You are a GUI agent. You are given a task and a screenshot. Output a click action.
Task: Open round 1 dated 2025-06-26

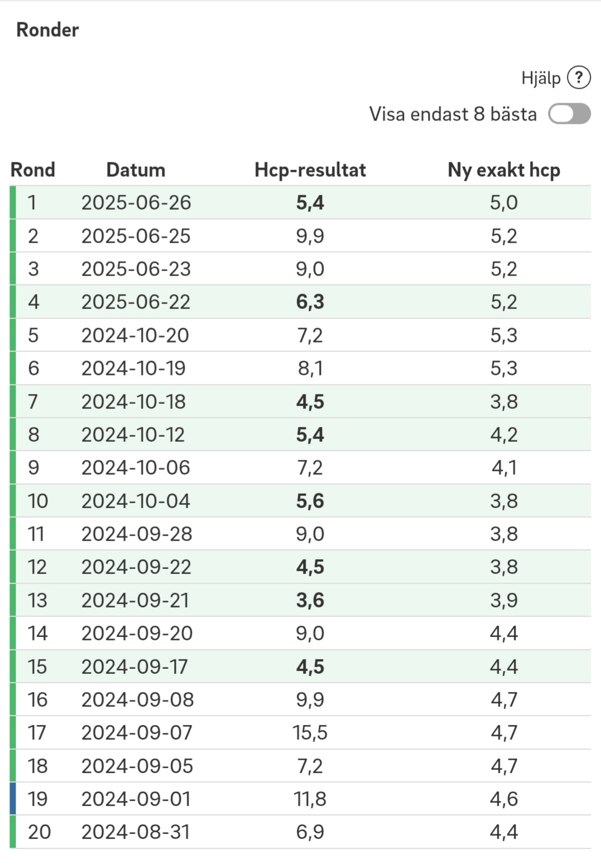pos(301,202)
